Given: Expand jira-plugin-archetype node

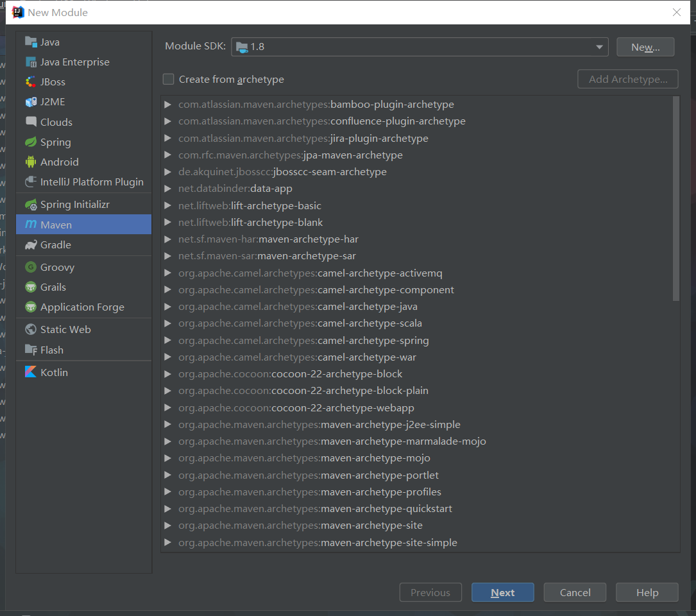Looking at the screenshot, I should [x=168, y=138].
